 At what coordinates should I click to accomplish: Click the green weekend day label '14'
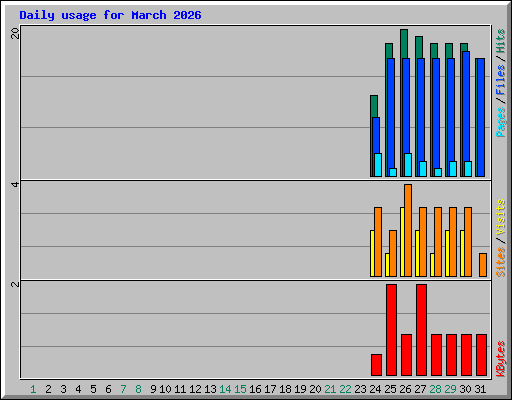(225, 389)
